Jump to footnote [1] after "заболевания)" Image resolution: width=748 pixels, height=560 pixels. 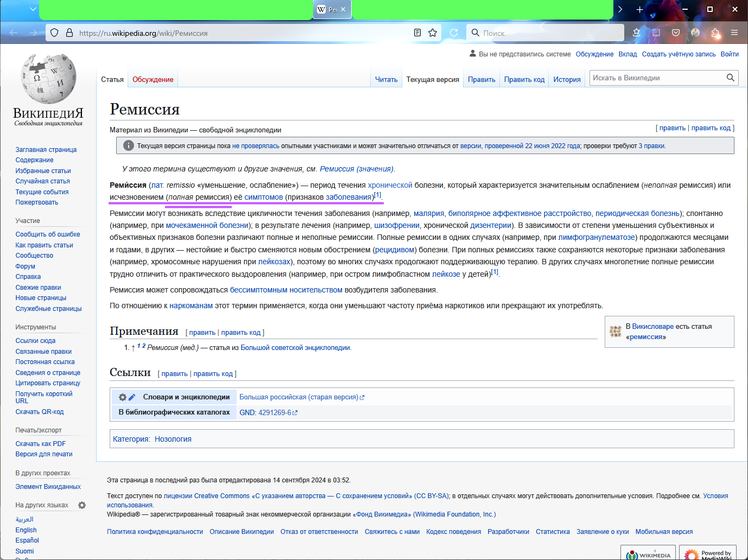coord(378,195)
